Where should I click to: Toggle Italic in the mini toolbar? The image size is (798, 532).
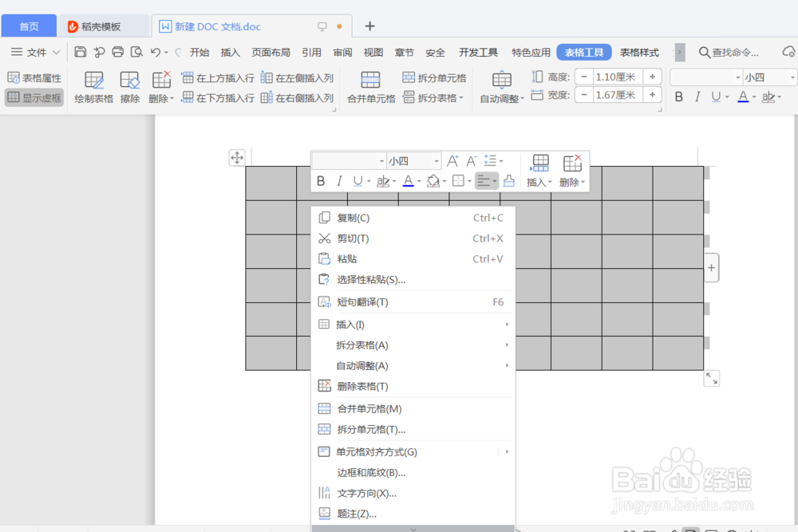[x=339, y=181]
